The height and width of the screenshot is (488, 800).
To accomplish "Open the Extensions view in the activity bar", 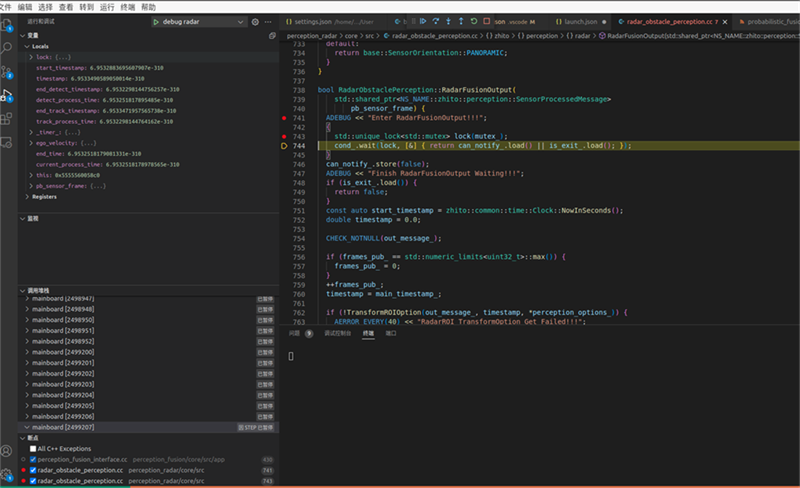I will (x=7, y=120).
